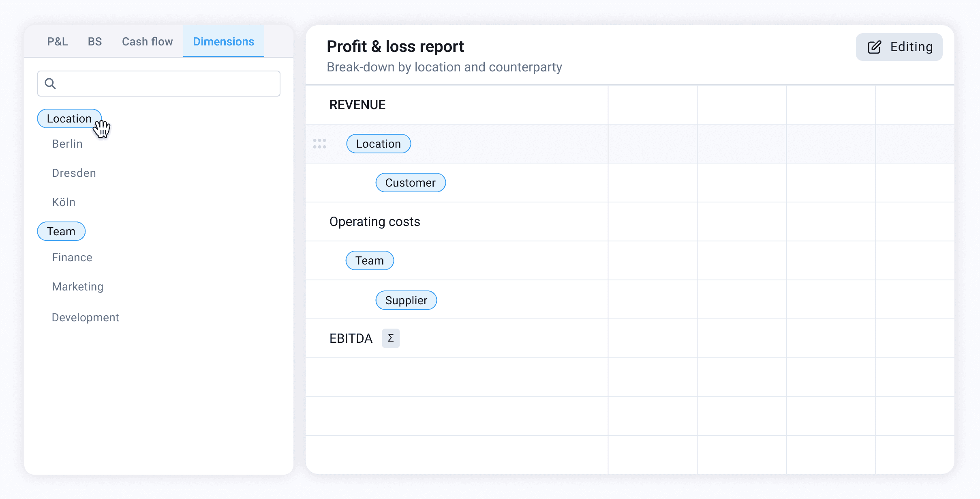The width and height of the screenshot is (980, 499).
Task: Switch to the P&L tab
Action: (57, 42)
